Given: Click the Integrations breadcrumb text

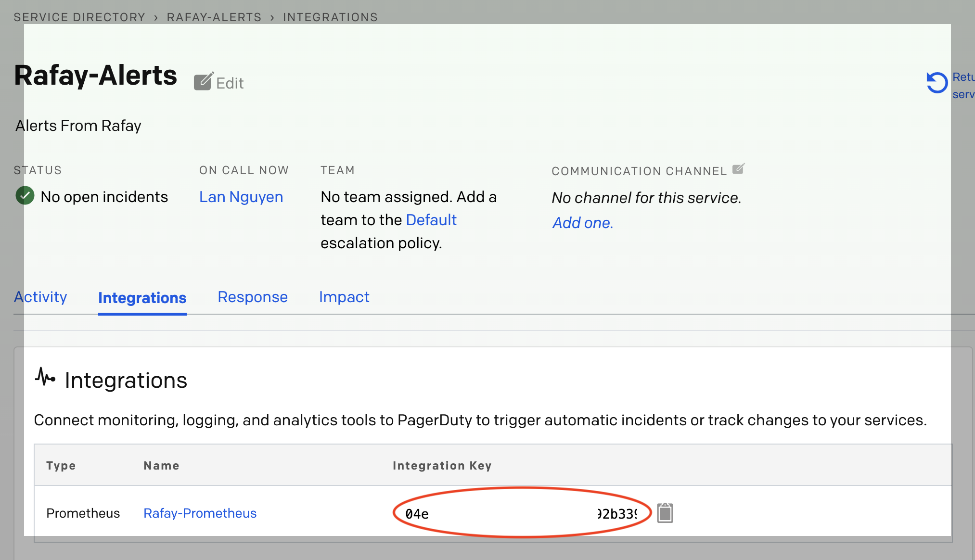Looking at the screenshot, I should pos(331,17).
